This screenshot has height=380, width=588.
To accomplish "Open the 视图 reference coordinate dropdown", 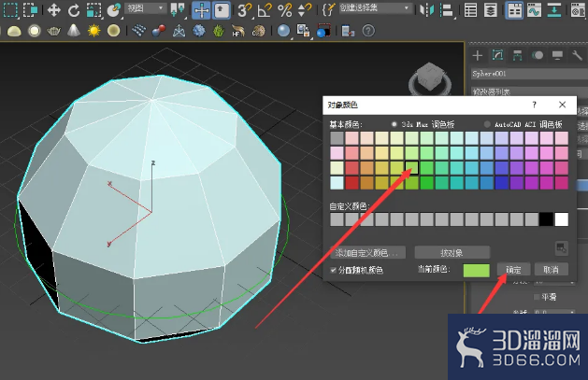I will [x=145, y=7].
